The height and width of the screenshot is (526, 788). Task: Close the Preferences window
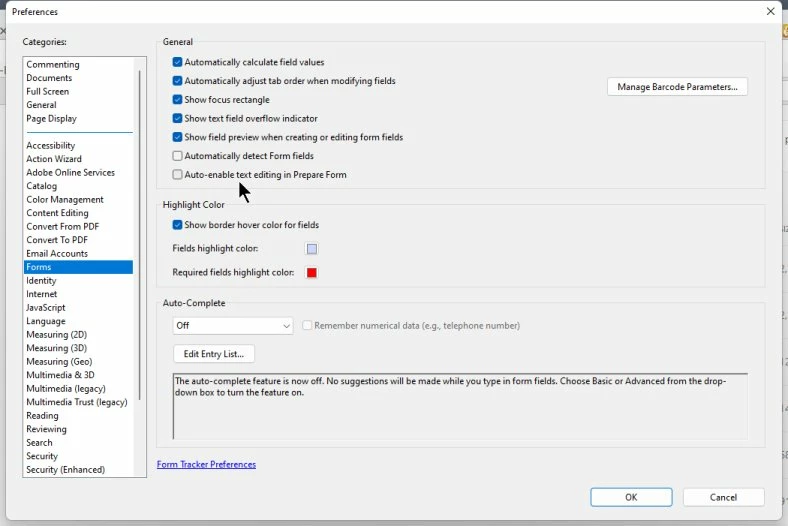[770, 11]
